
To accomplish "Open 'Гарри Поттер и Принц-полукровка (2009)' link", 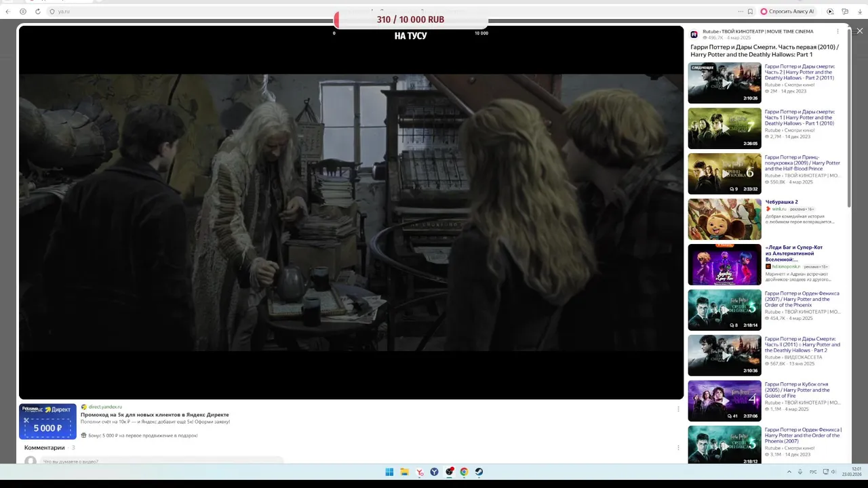I will (x=802, y=163).
